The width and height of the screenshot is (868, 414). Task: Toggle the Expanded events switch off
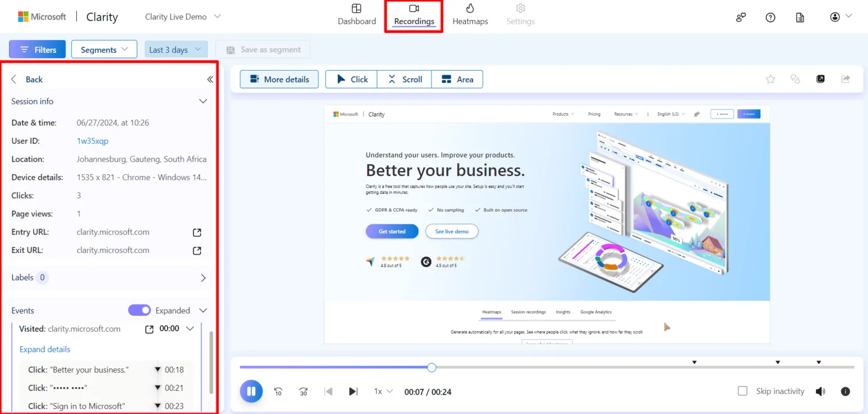(x=140, y=310)
